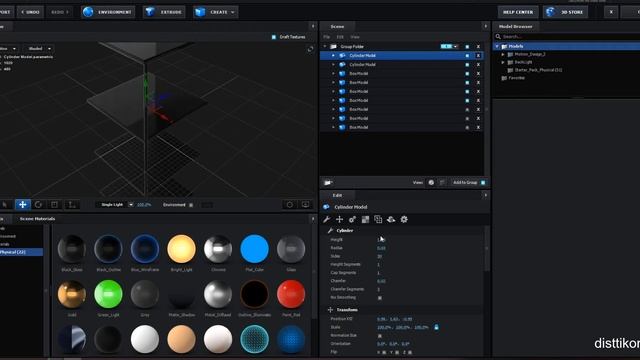Collapse the Group Folder tree arrow
The image size is (640, 360).
(325, 47)
